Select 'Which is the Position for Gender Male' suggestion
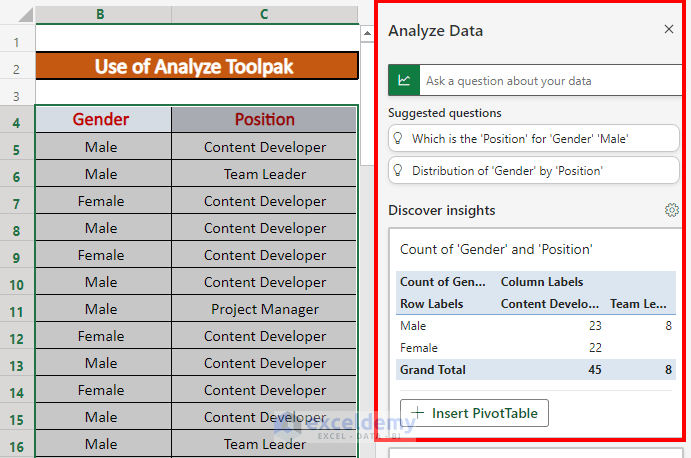 (x=532, y=140)
